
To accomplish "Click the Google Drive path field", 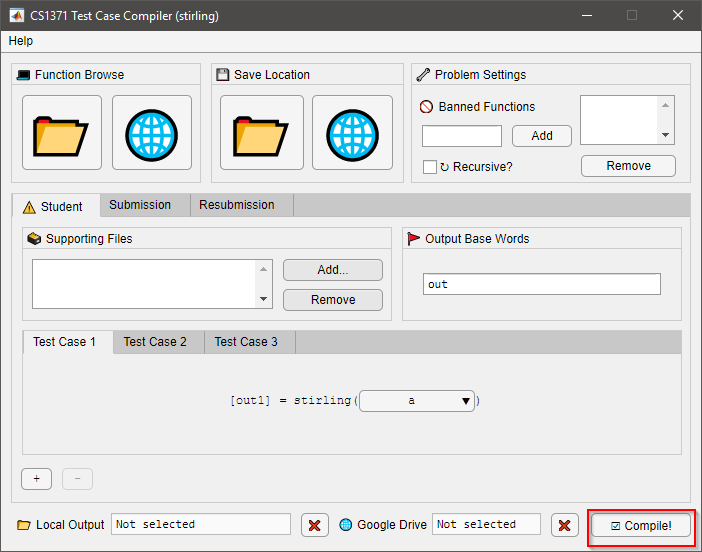I will tap(486, 524).
